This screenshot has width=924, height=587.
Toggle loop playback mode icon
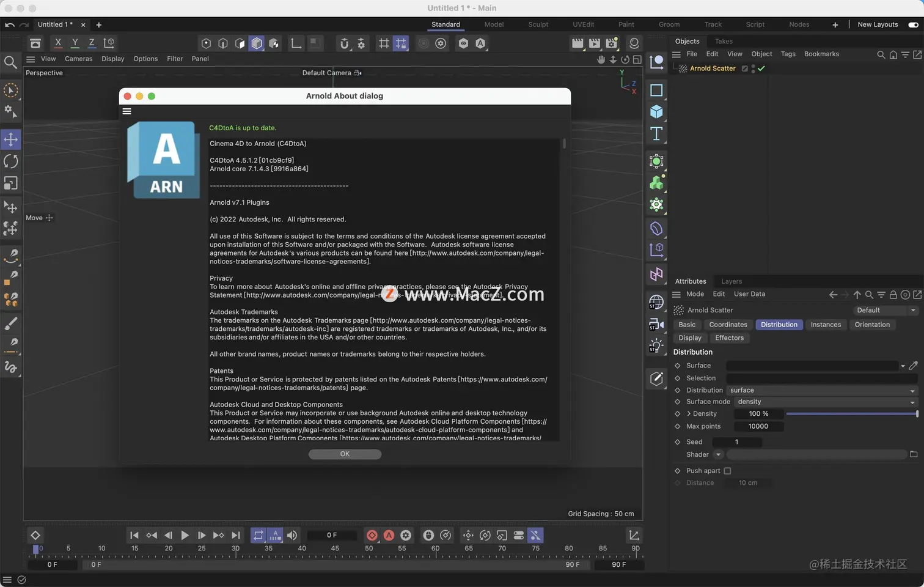258,535
